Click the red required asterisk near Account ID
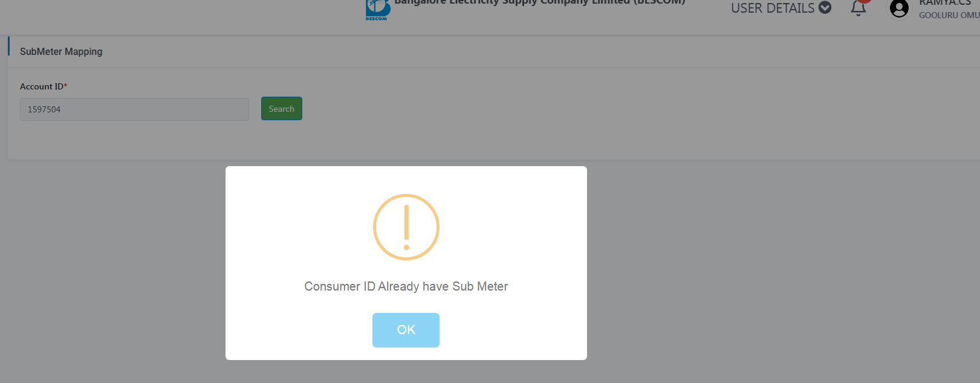This screenshot has height=383, width=980. [x=65, y=86]
